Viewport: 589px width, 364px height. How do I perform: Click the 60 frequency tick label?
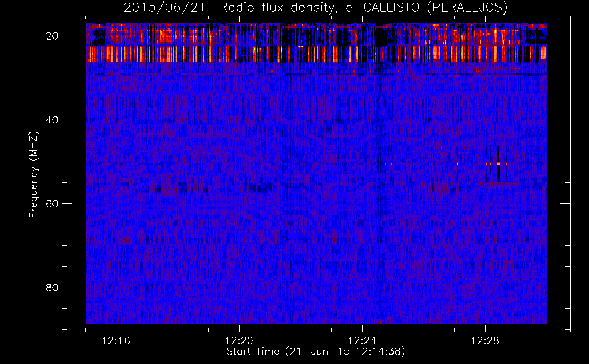(52, 204)
